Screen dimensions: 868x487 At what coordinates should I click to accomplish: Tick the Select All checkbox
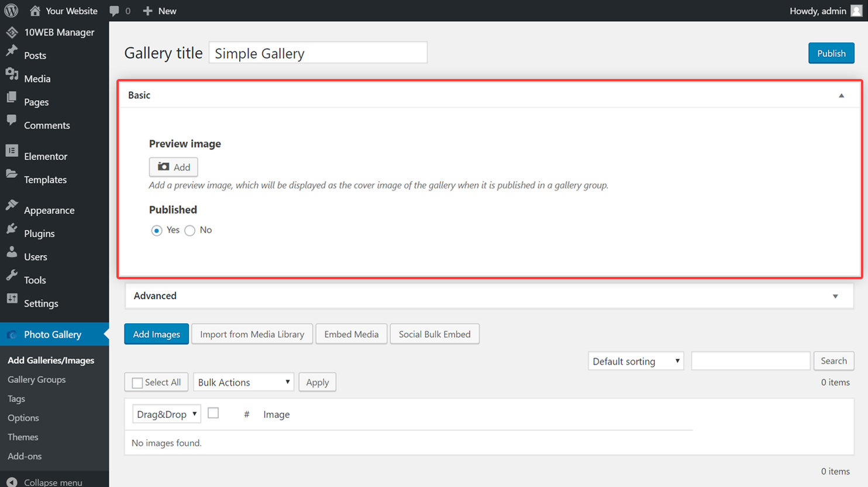click(137, 383)
